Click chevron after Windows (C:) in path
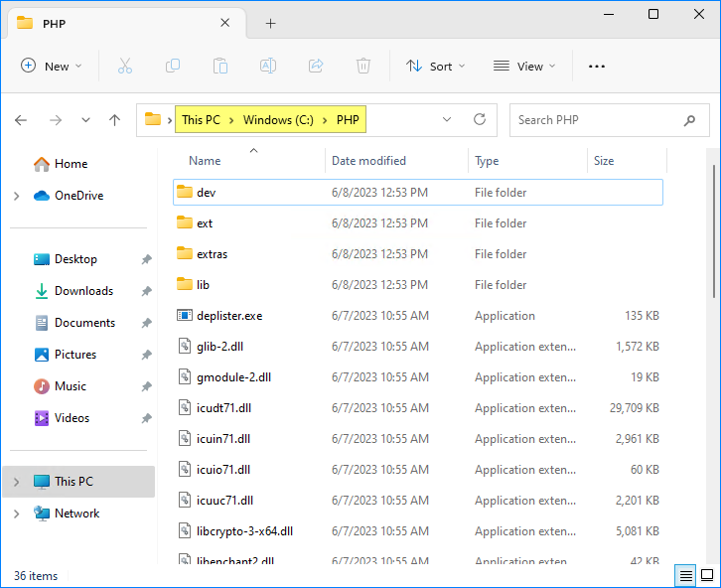This screenshot has height=588, width=721. click(325, 120)
